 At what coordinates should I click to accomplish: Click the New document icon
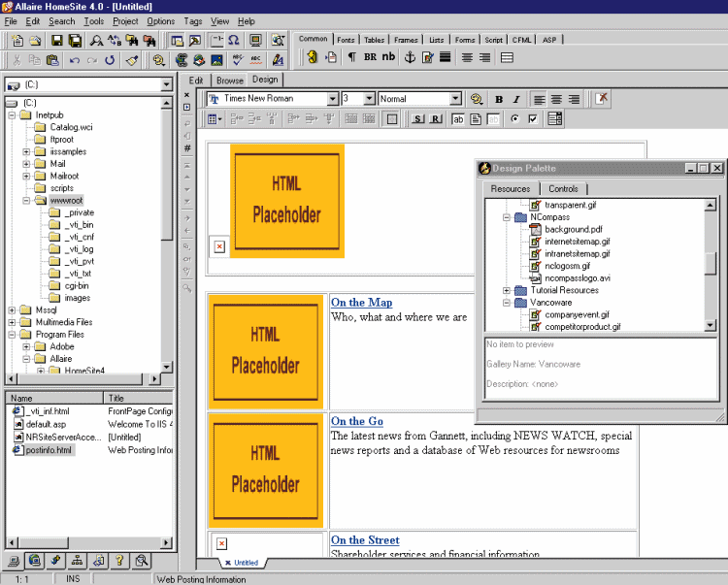pos(17,41)
